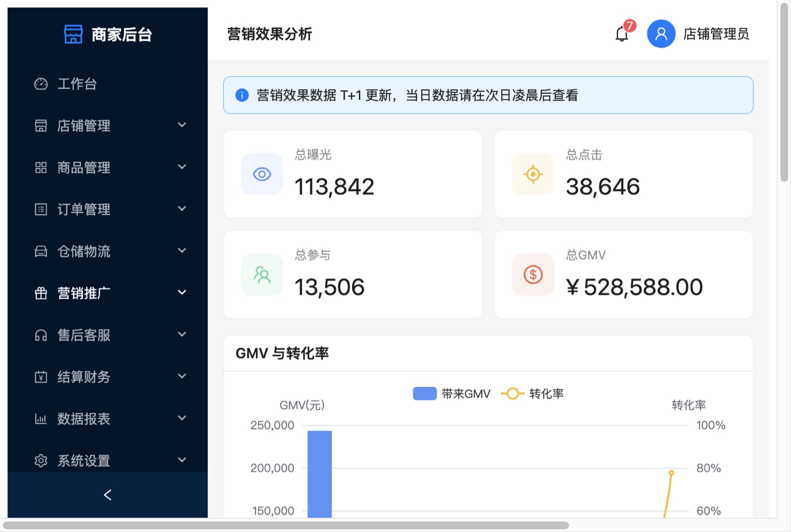The height and width of the screenshot is (532, 791).
Task: Expand the 售后客服 submenu chevron
Action: point(182,334)
